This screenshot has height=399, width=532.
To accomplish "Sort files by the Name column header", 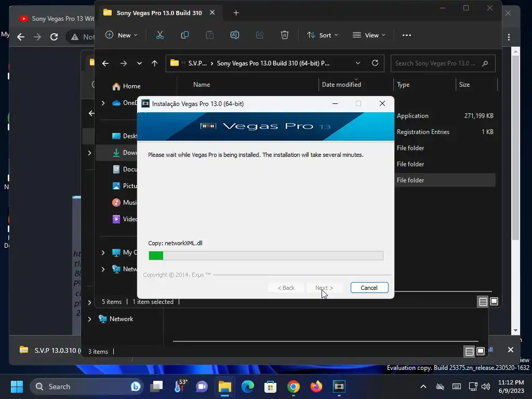I will 202,85.
